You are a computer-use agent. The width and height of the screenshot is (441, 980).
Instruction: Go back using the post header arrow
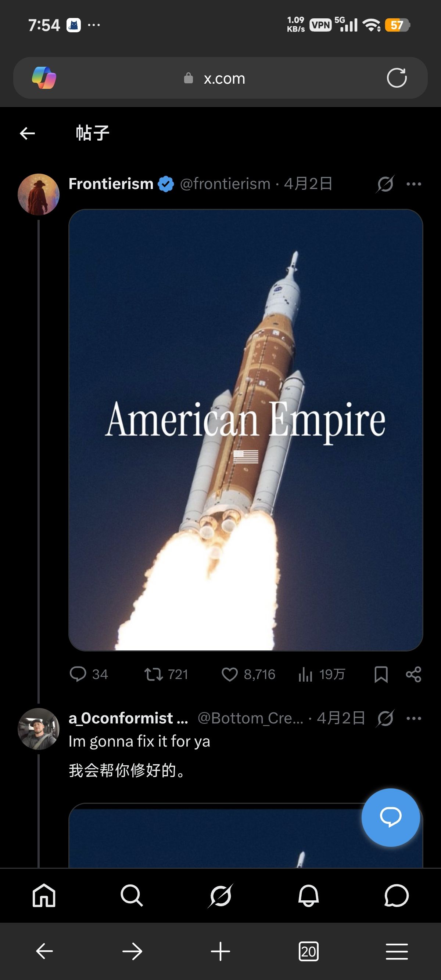28,133
